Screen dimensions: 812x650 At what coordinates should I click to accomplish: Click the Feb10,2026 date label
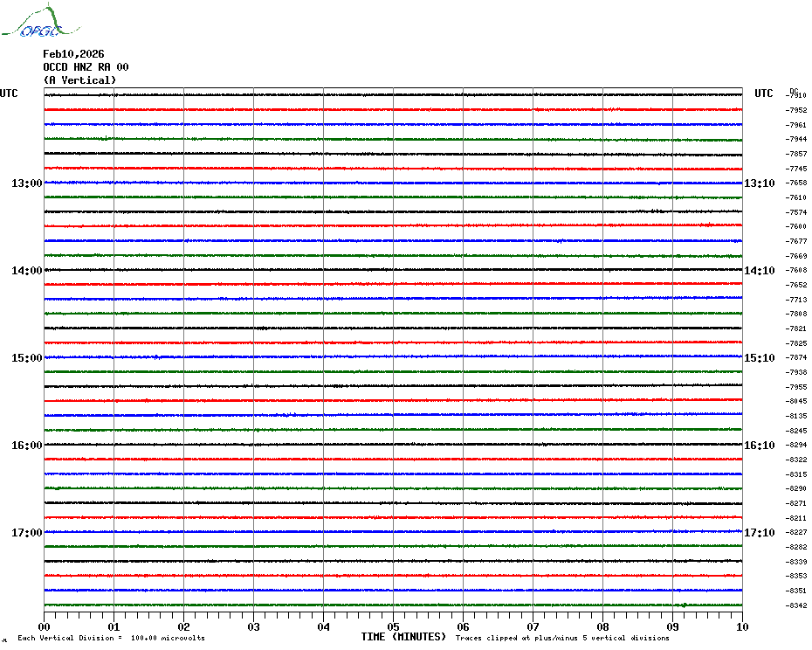(x=73, y=54)
